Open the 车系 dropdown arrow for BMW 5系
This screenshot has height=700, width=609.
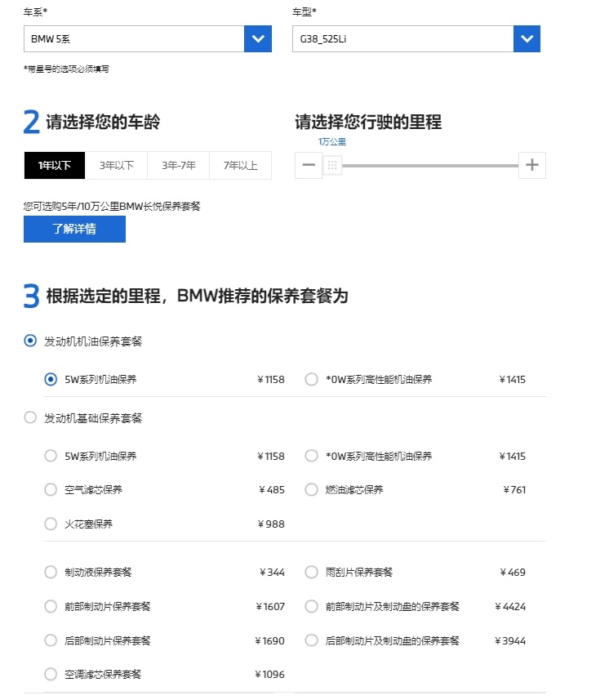click(x=258, y=39)
